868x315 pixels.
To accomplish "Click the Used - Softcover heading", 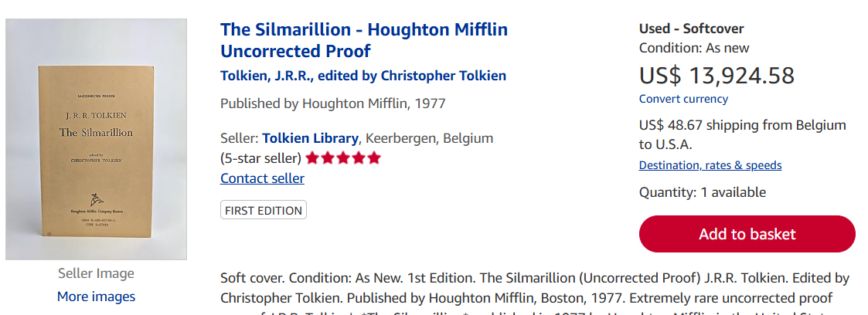I will pos(691,29).
